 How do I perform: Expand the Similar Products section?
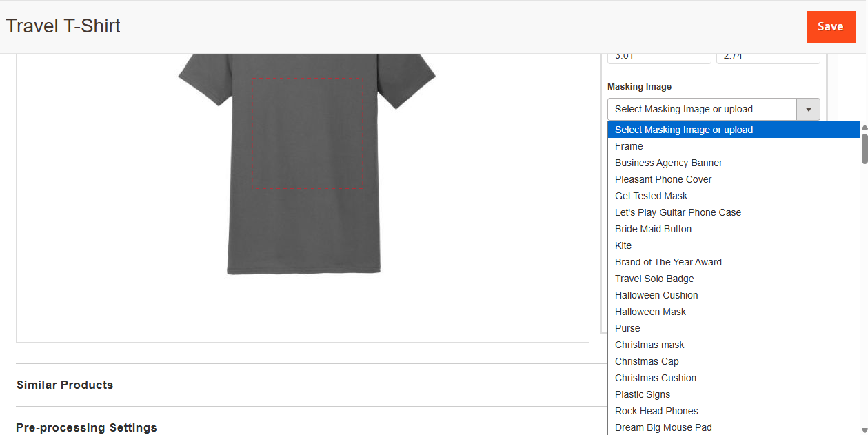coord(65,385)
